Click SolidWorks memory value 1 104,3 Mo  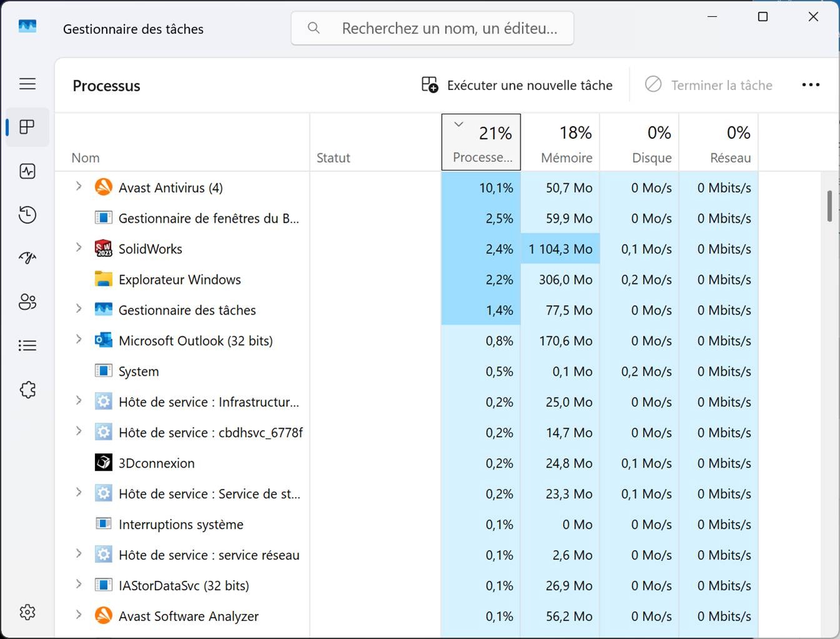561,249
